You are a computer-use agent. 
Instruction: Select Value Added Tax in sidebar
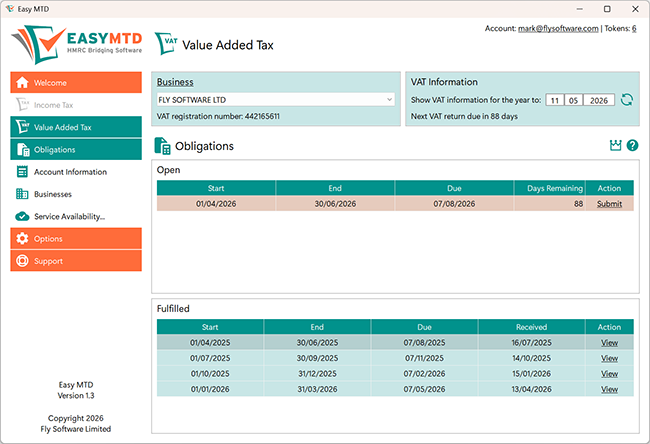tap(76, 127)
